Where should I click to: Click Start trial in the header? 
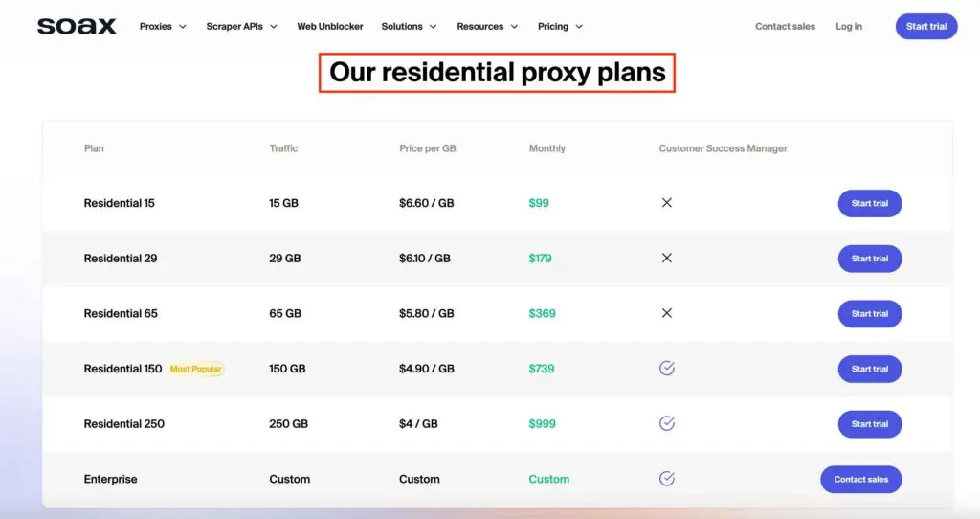pos(926,26)
